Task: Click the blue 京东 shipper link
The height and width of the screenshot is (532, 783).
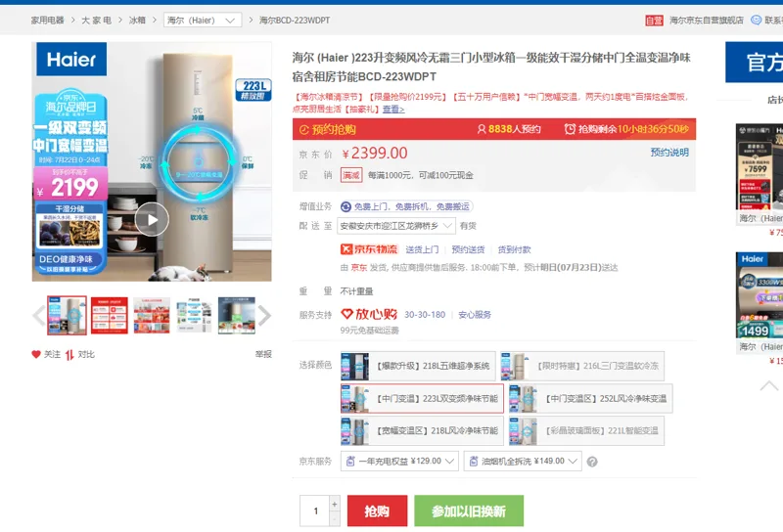Action: click(x=358, y=268)
